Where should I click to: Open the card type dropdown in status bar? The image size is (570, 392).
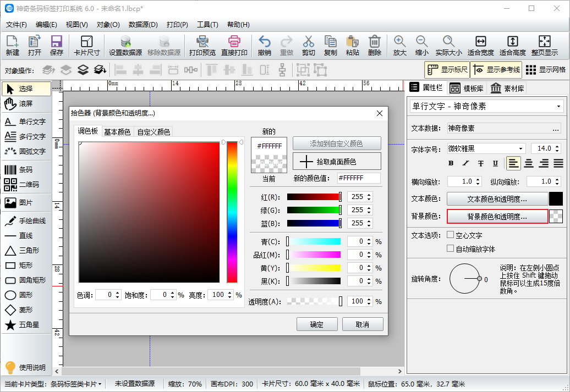tap(76, 384)
